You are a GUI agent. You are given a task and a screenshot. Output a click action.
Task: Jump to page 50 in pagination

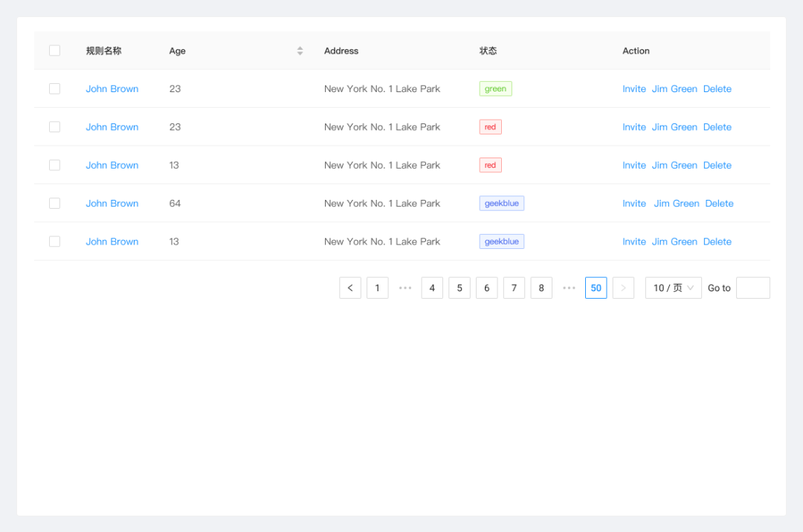[596, 288]
